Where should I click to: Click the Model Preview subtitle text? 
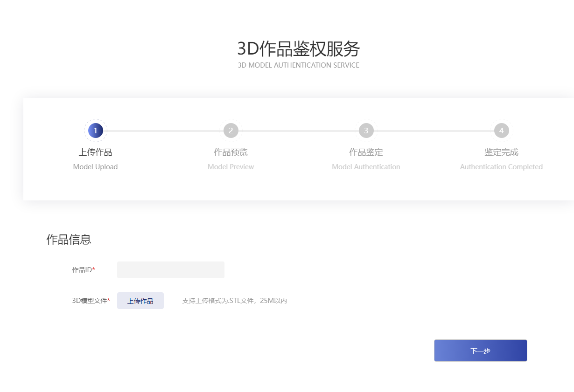[x=231, y=167]
